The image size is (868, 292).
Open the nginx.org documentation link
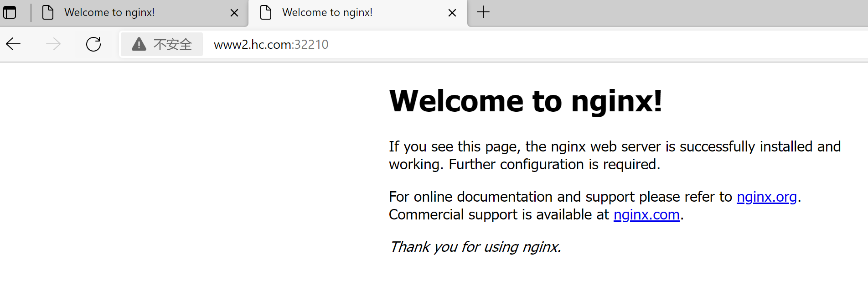766,197
